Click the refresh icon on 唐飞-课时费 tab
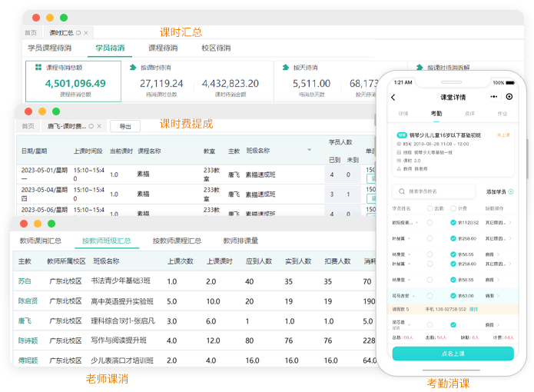The width and height of the screenshot is (534, 392). pos(91,126)
